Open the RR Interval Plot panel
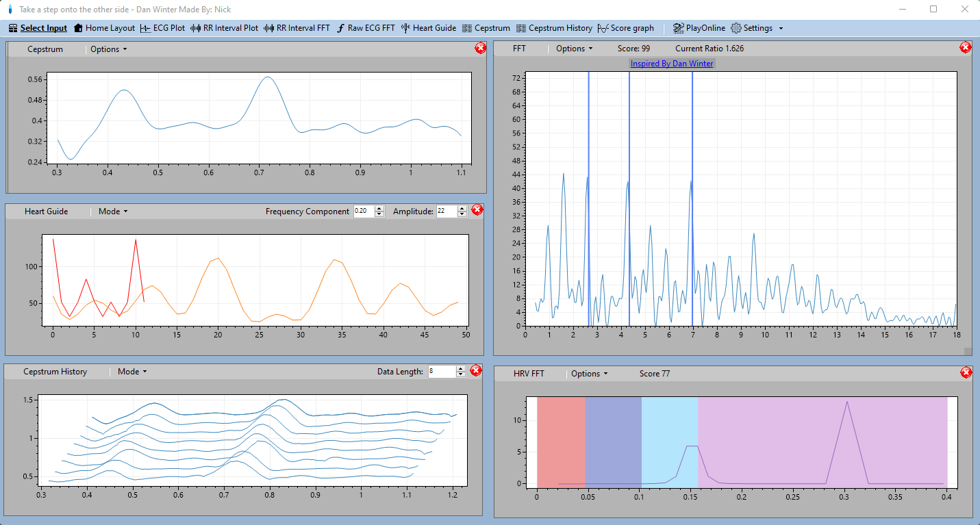The width and height of the screenshot is (980, 525). [x=225, y=28]
